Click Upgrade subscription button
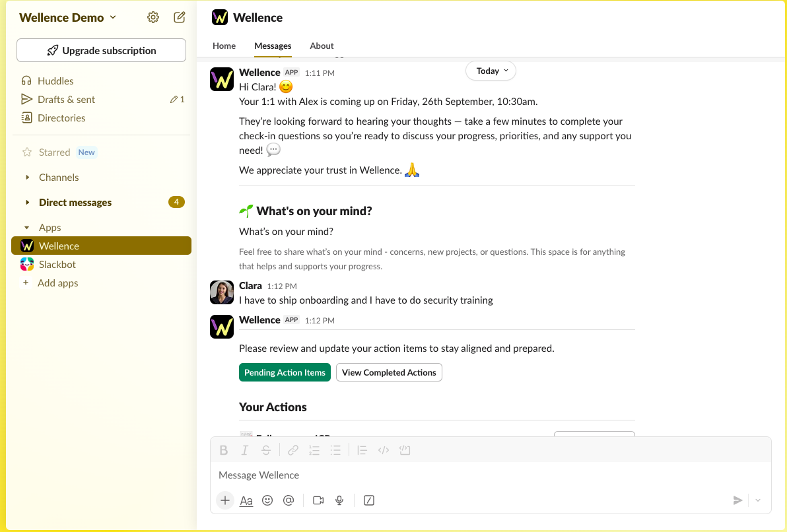The width and height of the screenshot is (787, 532). [x=102, y=50]
